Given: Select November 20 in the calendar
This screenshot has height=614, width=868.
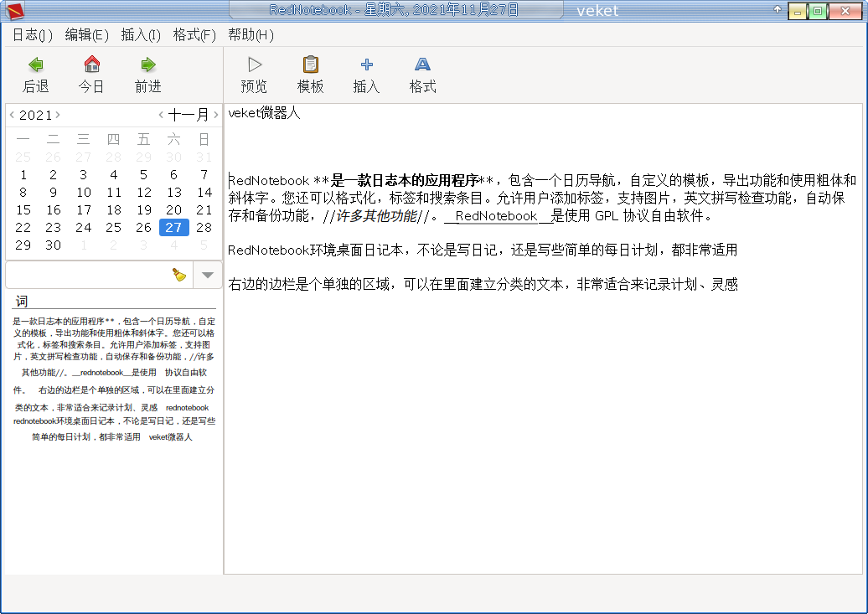Looking at the screenshot, I should [173, 210].
